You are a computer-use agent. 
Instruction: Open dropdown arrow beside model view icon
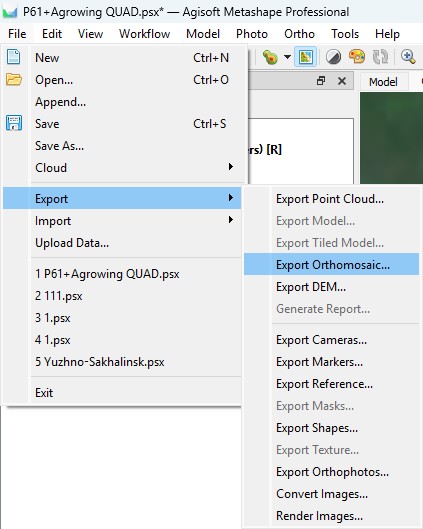pyautogui.click(x=287, y=57)
